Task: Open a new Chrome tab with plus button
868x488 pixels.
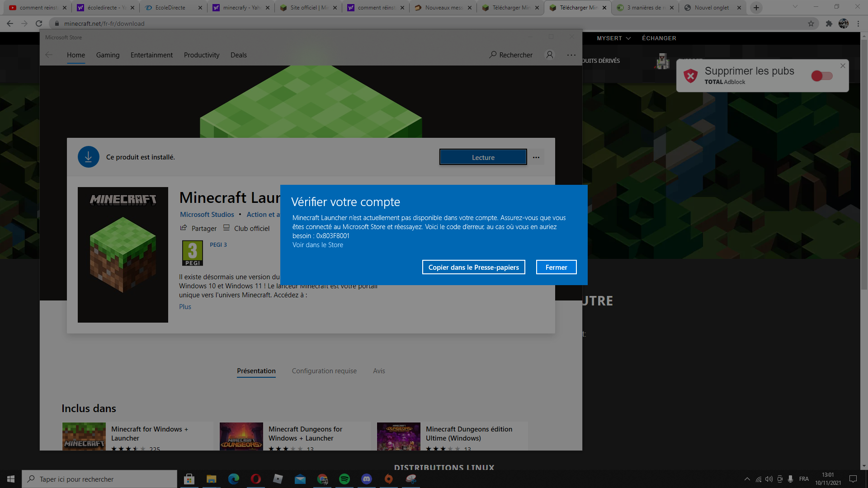Action: 756,8
